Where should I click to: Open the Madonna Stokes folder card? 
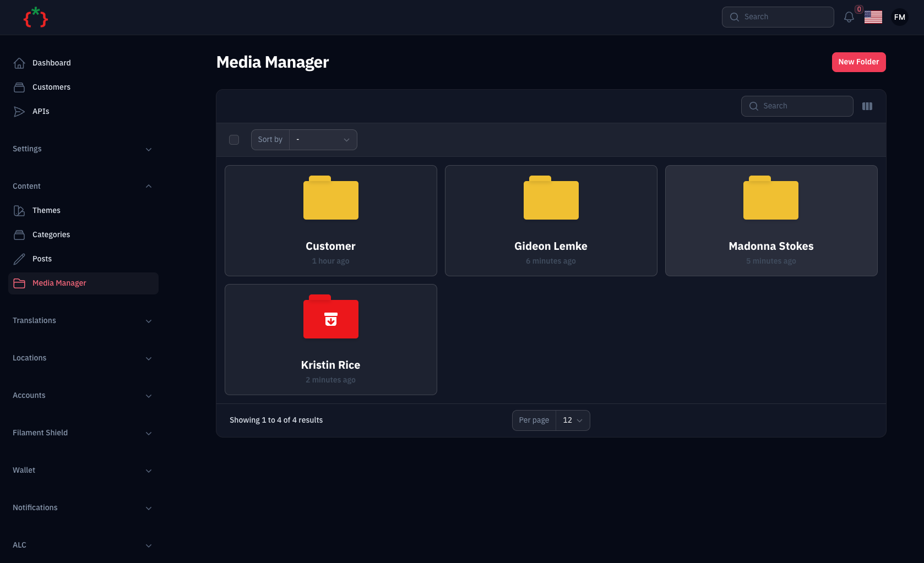pyautogui.click(x=771, y=221)
